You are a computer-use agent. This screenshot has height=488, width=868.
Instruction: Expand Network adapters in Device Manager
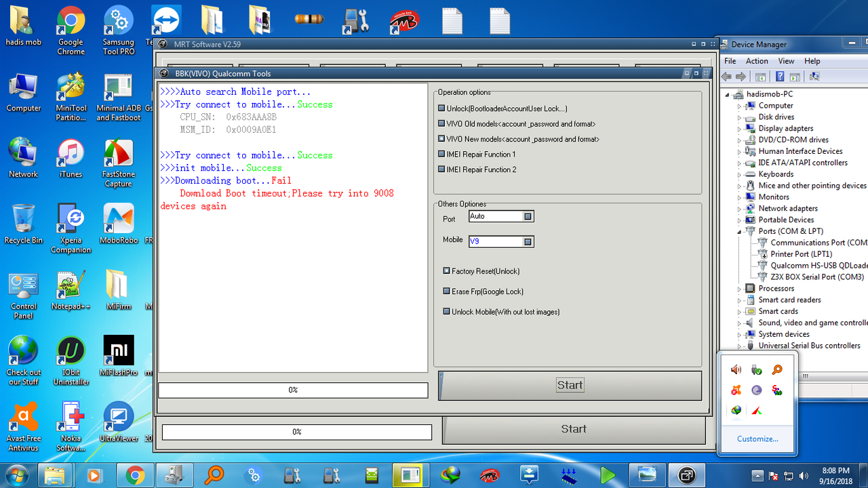(x=740, y=209)
